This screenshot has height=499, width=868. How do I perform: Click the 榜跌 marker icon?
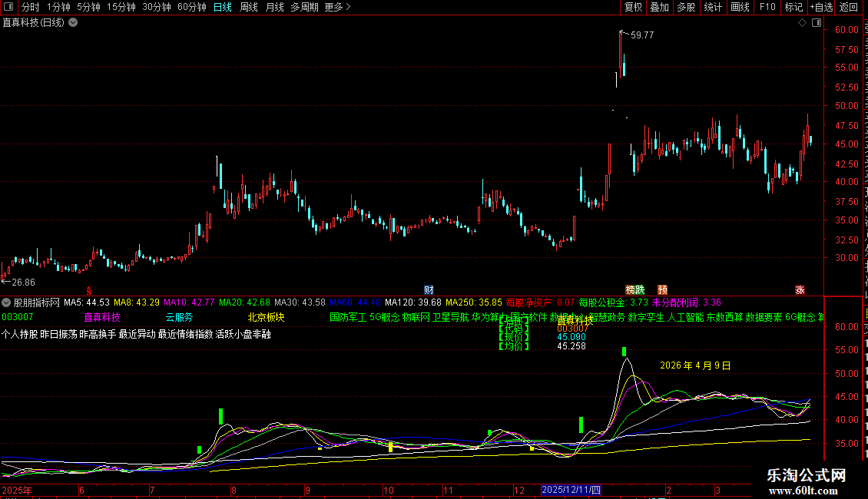634,289
